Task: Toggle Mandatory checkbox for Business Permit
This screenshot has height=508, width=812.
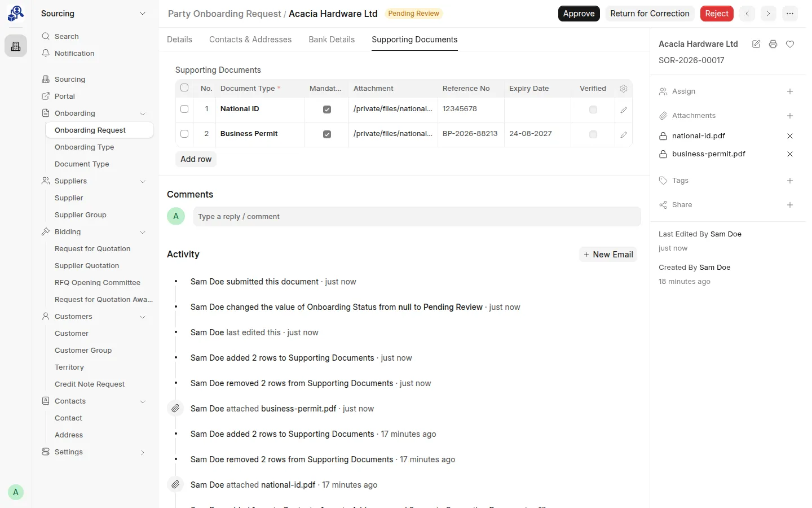Action: coord(327,134)
